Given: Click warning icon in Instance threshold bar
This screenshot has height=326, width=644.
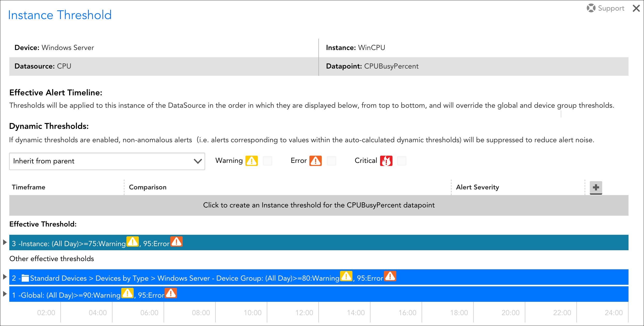Looking at the screenshot, I should pos(133,242).
